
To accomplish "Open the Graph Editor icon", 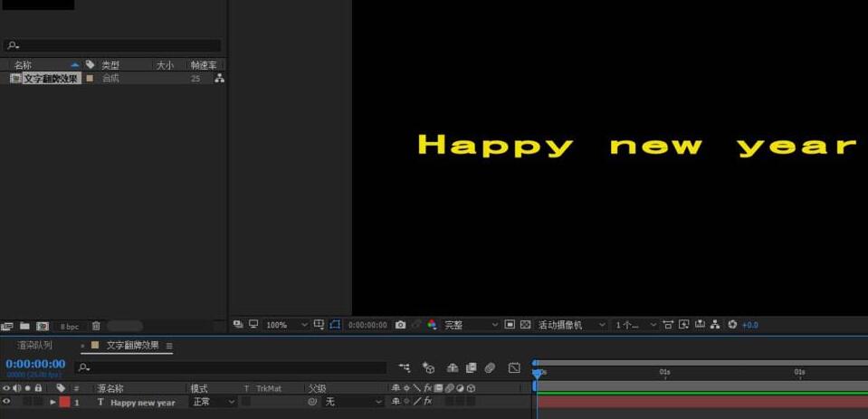I will coord(515,367).
